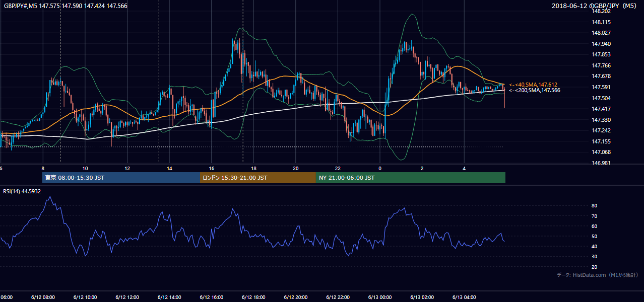Click hour label 16 on chart time axis
644x302 pixels.
pos(212,168)
